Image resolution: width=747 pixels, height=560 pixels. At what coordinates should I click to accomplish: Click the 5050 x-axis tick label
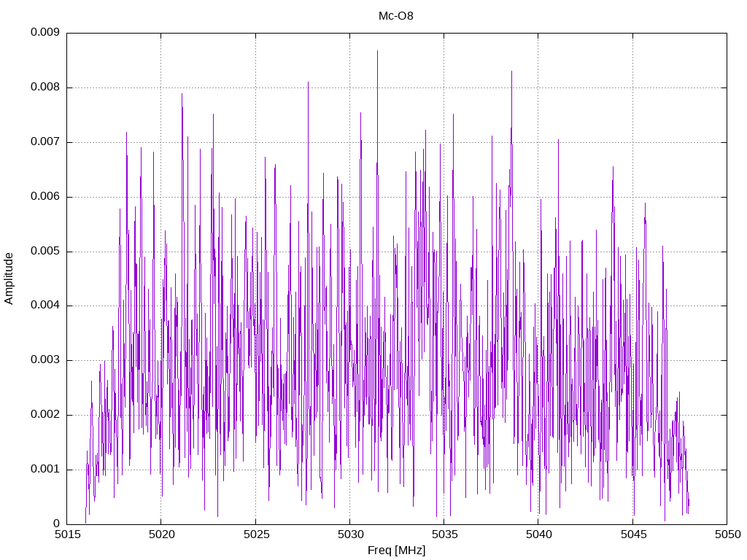(727, 534)
